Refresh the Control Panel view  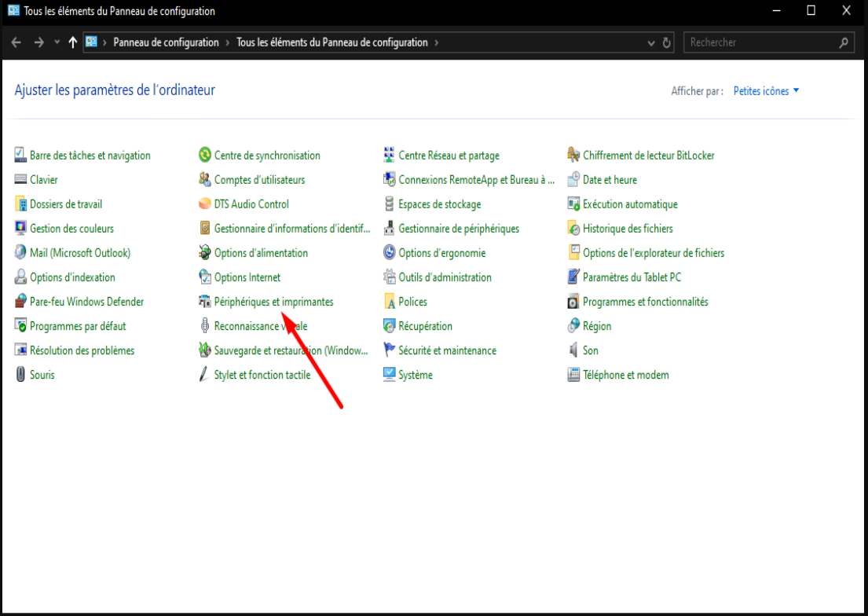pyautogui.click(x=666, y=42)
